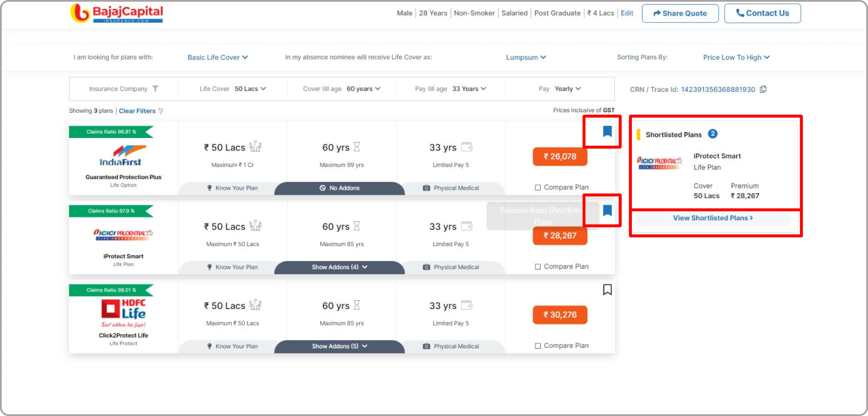Remove IndiaFirst plan from shortlist bookmark

click(607, 131)
